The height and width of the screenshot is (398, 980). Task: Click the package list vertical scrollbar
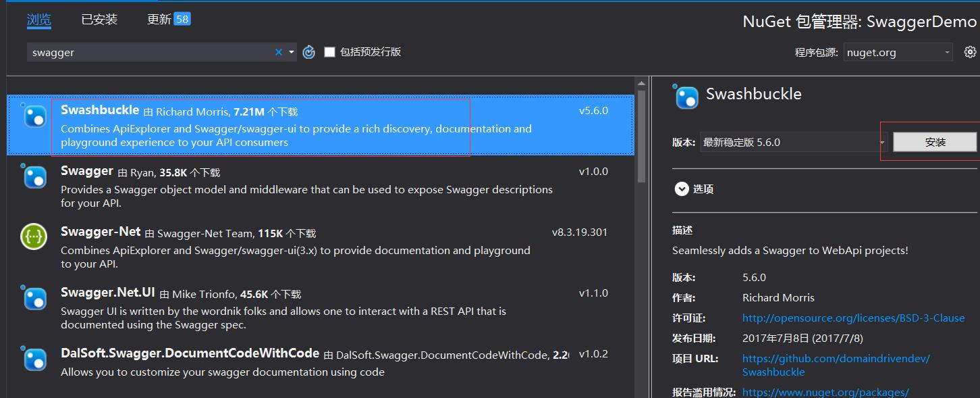click(x=641, y=135)
